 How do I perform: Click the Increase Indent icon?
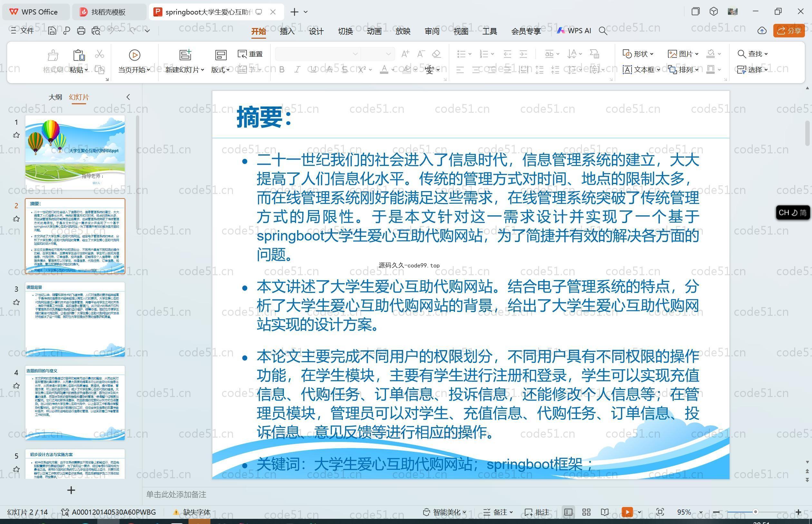click(x=523, y=54)
